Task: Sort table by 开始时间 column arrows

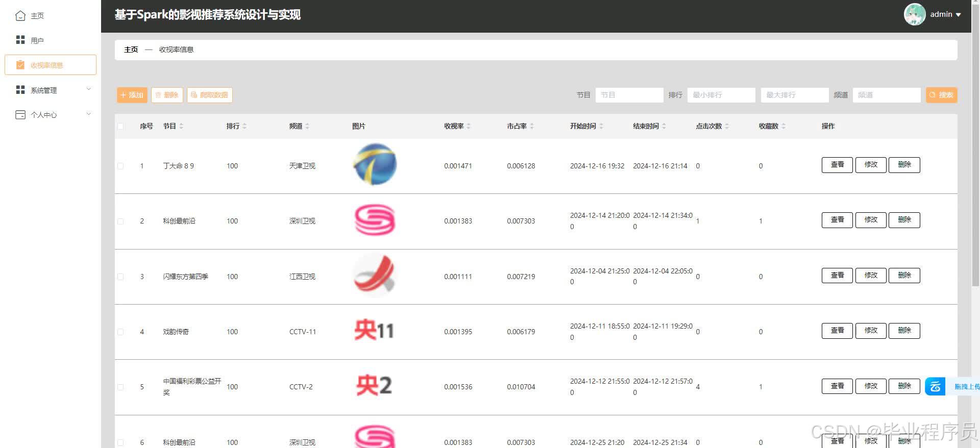Action: tap(601, 126)
